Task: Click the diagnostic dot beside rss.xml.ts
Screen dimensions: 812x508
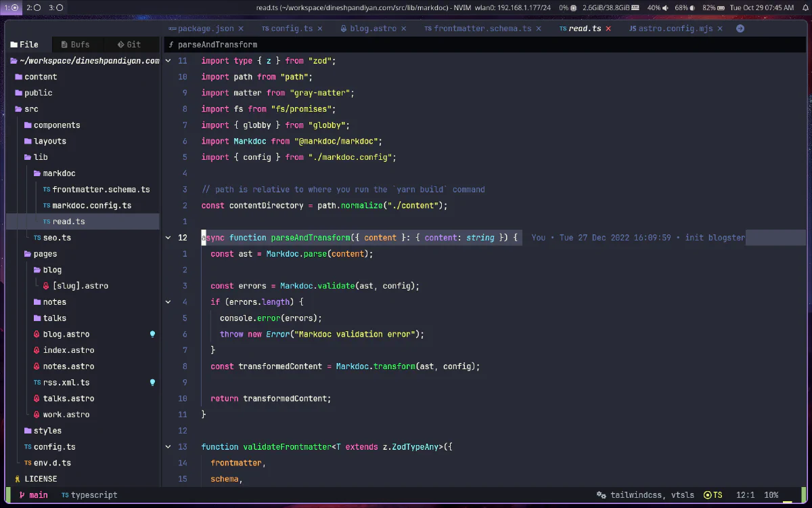Action: [x=152, y=382]
